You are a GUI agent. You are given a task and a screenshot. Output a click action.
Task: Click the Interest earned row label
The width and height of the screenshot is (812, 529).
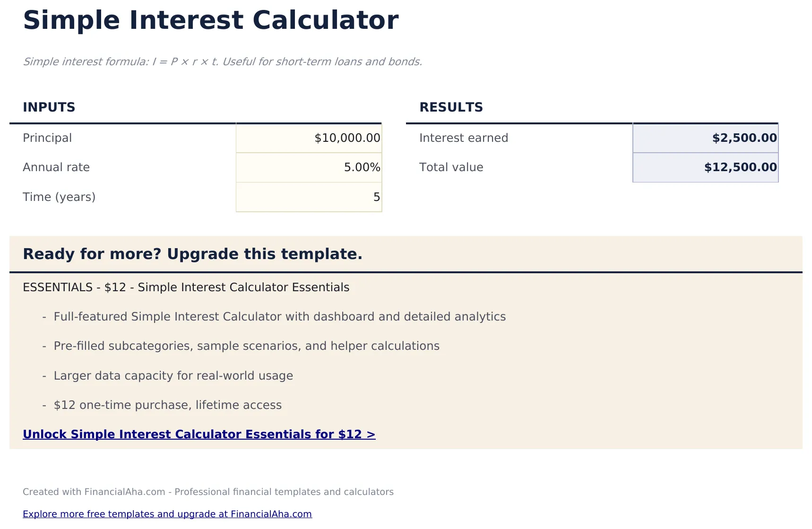[x=464, y=138]
